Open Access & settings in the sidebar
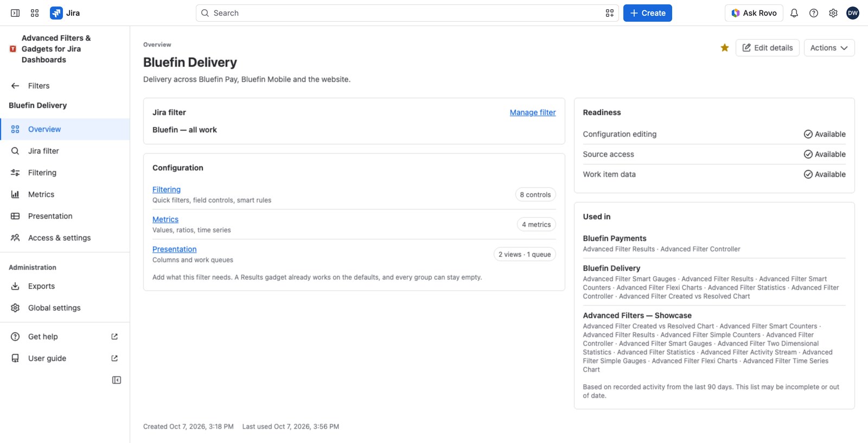Screen dimensions: 868x443 pyautogui.click(x=65, y=238)
